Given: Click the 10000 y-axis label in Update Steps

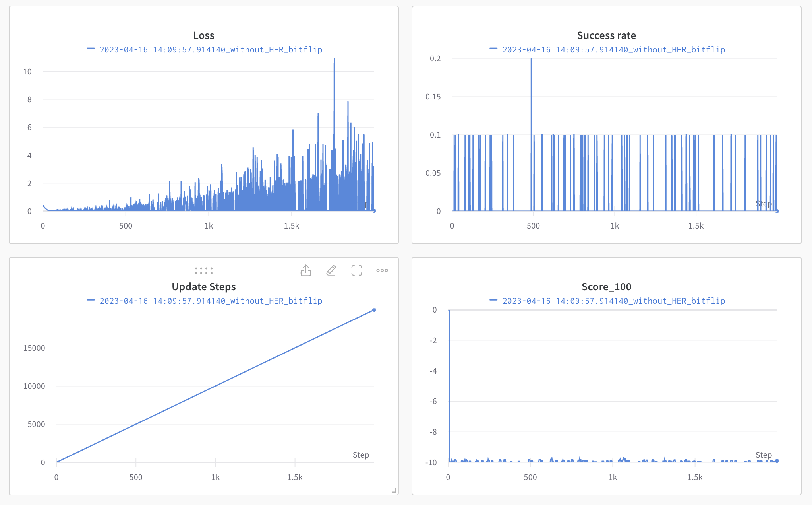Looking at the screenshot, I should point(34,386).
